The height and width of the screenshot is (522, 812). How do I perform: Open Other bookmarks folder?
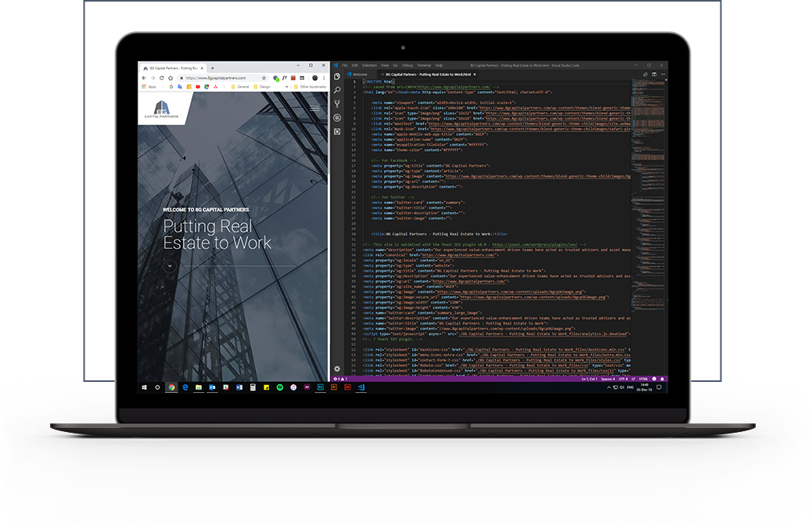pos(310,87)
